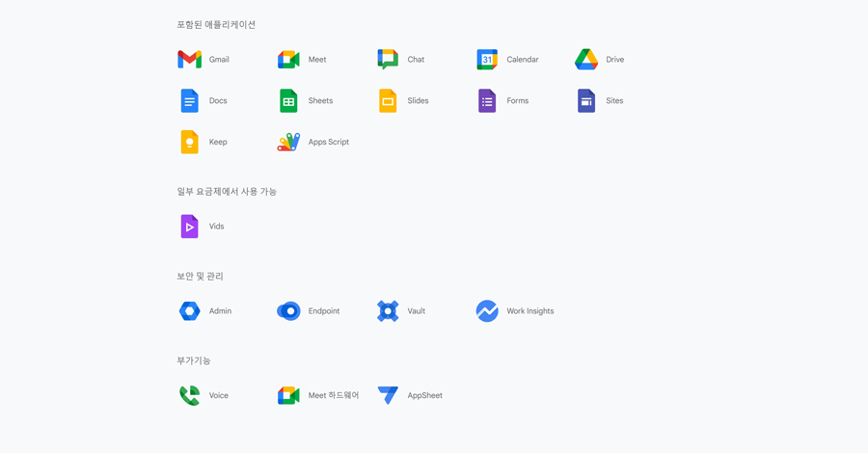Select the Meet 하드웨어 text label

(334, 395)
